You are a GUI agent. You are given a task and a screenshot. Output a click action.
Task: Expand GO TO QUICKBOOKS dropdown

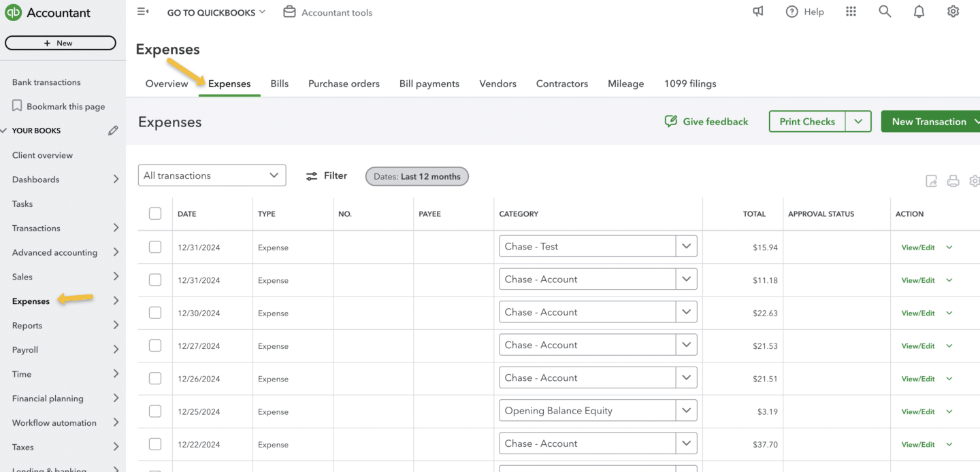pos(216,12)
